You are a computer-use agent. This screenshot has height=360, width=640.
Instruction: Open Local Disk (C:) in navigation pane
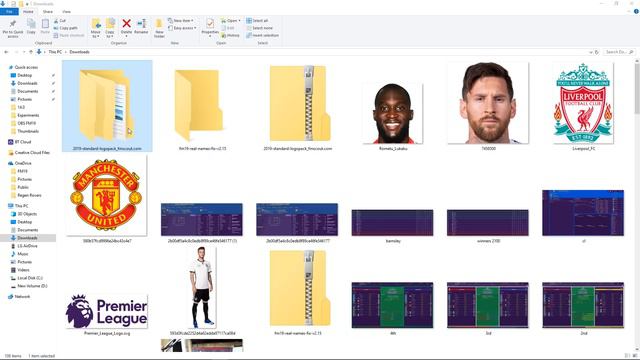(x=27, y=278)
